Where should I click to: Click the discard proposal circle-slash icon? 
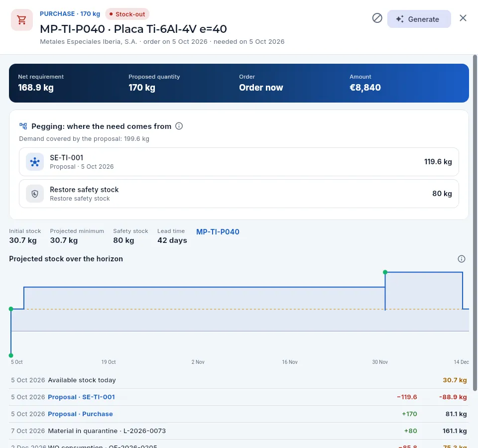377,18
